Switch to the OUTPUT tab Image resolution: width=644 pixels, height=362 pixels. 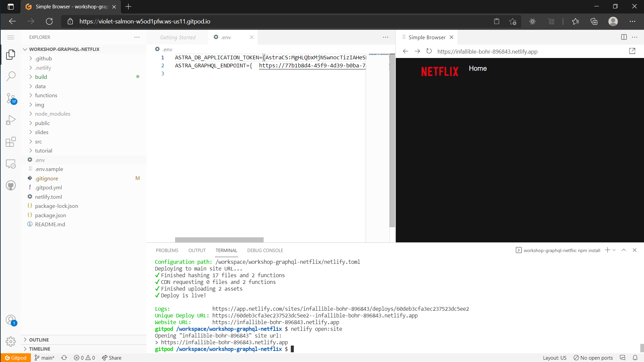point(197,250)
